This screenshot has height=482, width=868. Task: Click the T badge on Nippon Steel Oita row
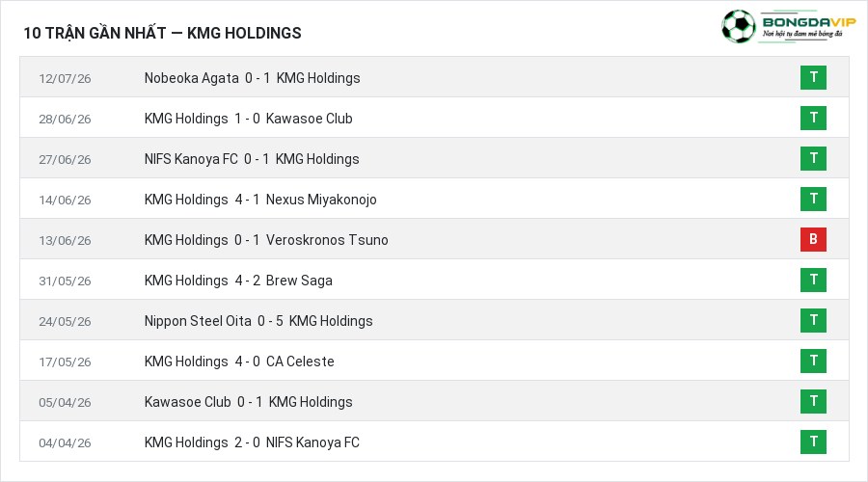813,320
